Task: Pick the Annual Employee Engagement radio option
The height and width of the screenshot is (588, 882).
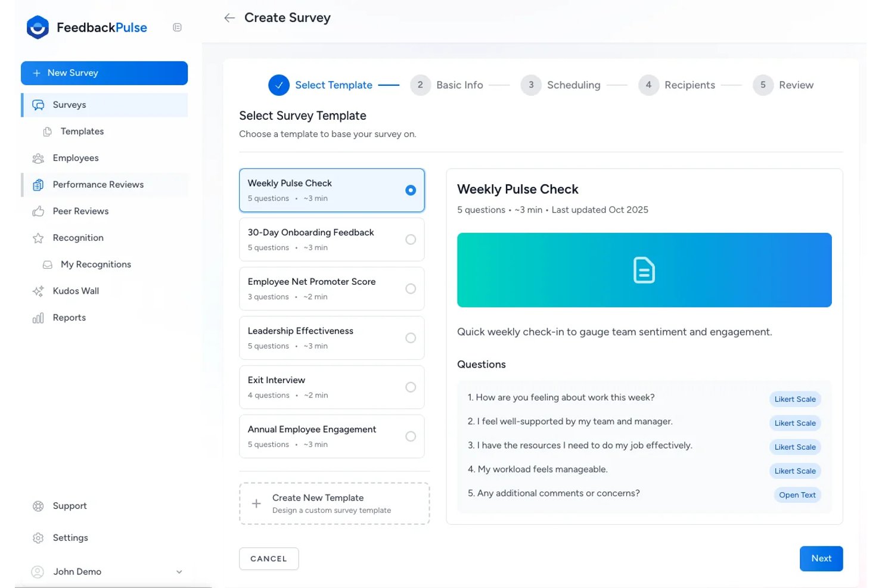Action: [x=411, y=436]
